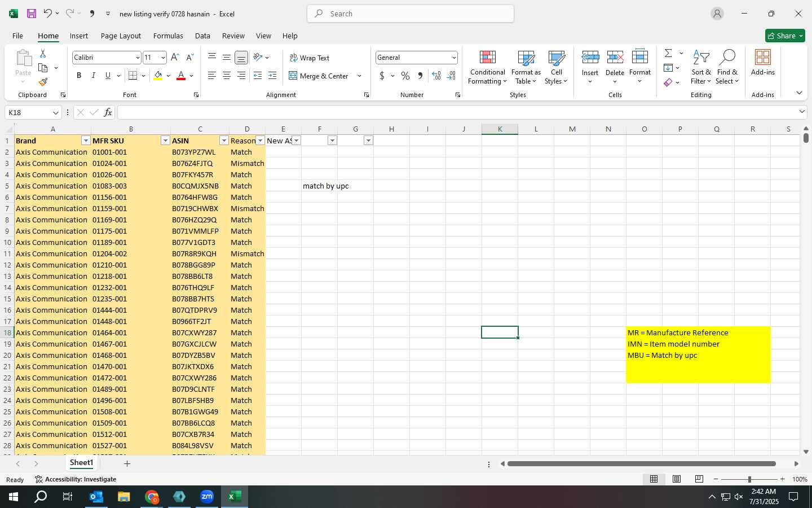The width and height of the screenshot is (812, 508).
Task: Open the Review tab
Action: coord(233,36)
